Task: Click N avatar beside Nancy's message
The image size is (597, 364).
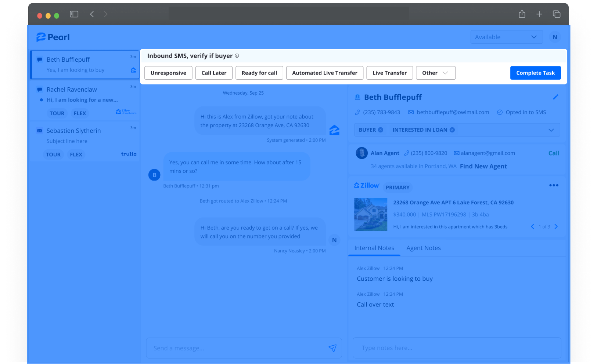Action: pyautogui.click(x=334, y=240)
